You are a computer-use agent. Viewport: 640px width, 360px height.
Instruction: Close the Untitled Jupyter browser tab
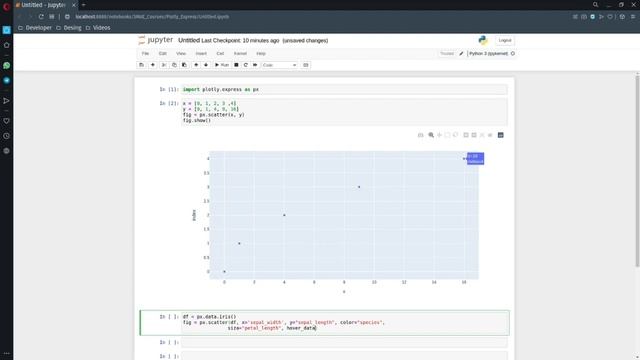click(x=73, y=5)
